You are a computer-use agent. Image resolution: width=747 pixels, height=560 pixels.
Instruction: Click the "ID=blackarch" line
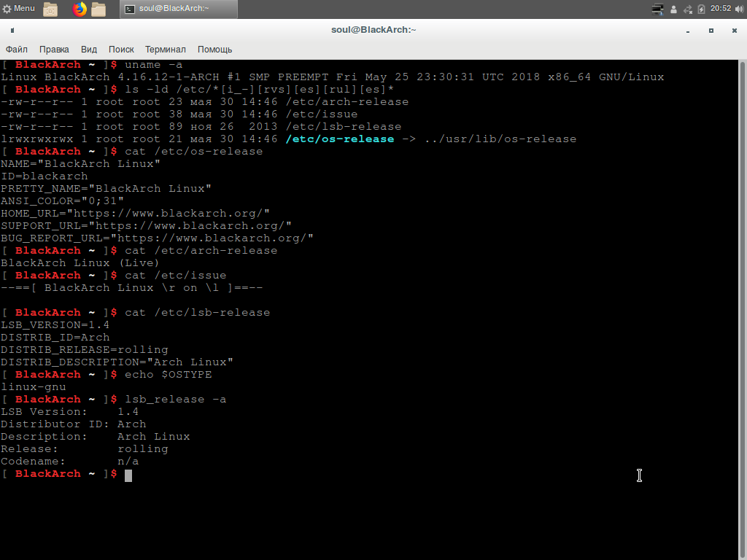[44, 176]
